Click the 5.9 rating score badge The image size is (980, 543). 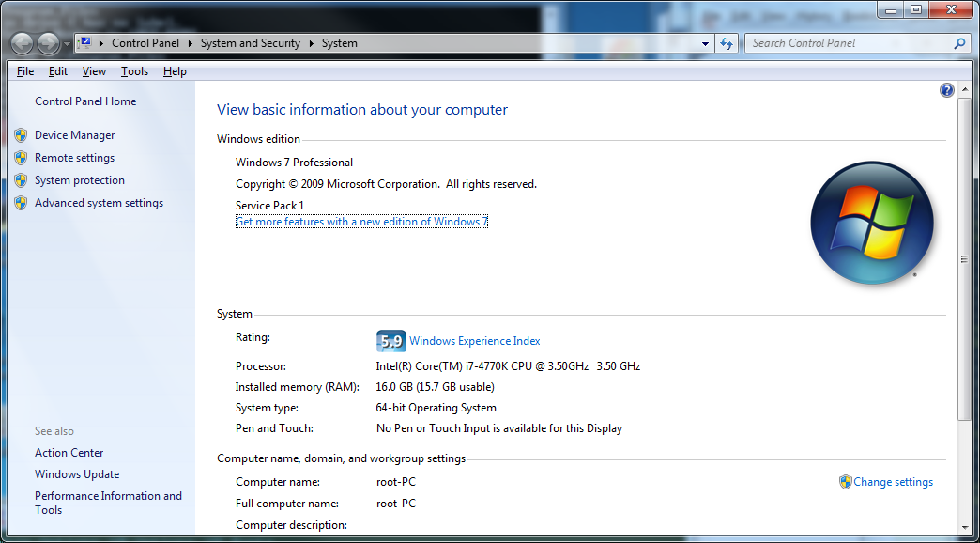(390, 341)
